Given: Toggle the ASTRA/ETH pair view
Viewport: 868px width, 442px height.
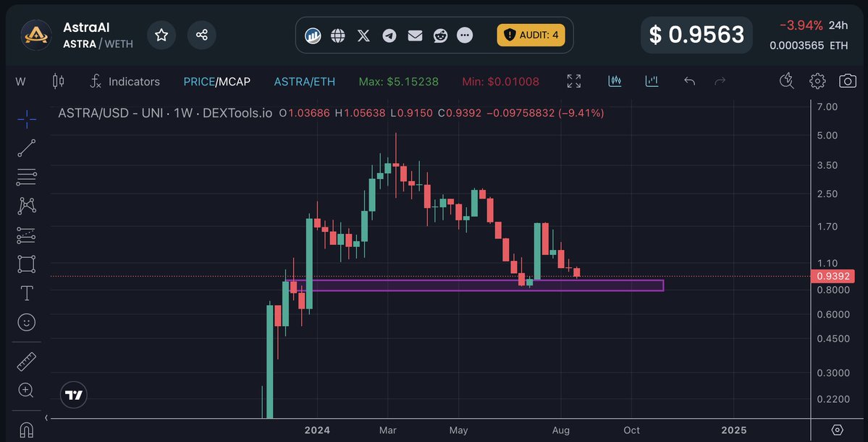Looking at the screenshot, I should point(305,81).
